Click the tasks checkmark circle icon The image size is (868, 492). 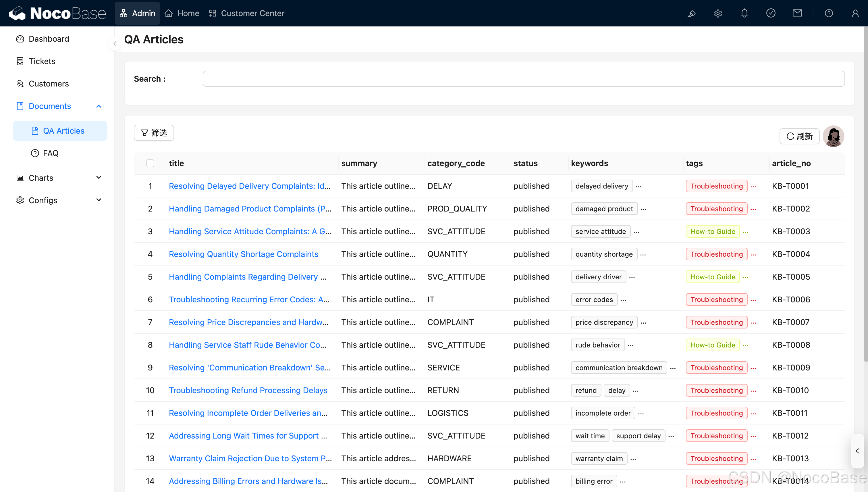click(x=771, y=13)
